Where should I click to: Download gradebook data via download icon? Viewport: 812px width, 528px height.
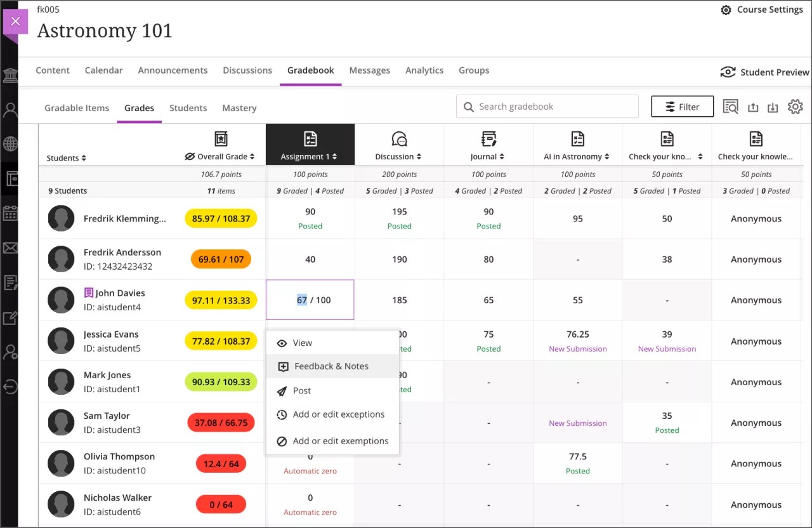click(773, 107)
